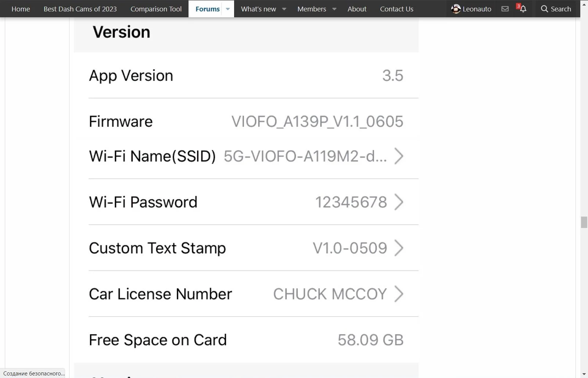This screenshot has height=378, width=588.
Task: Open the Leonauto account menu
Action: click(x=471, y=9)
